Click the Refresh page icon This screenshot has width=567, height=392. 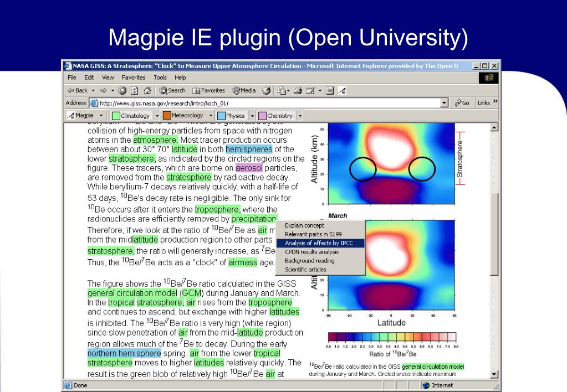coord(135,90)
